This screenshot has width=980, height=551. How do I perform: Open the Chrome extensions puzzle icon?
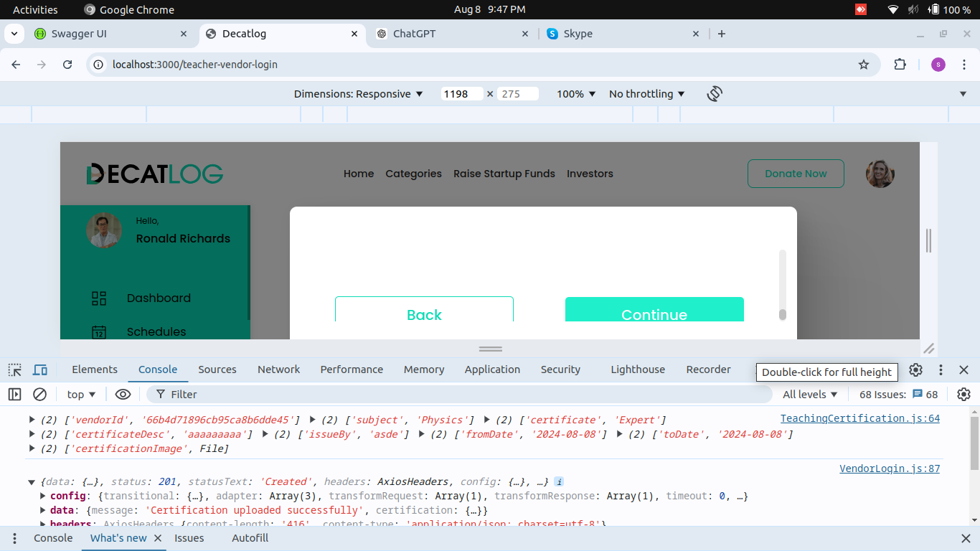point(900,65)
